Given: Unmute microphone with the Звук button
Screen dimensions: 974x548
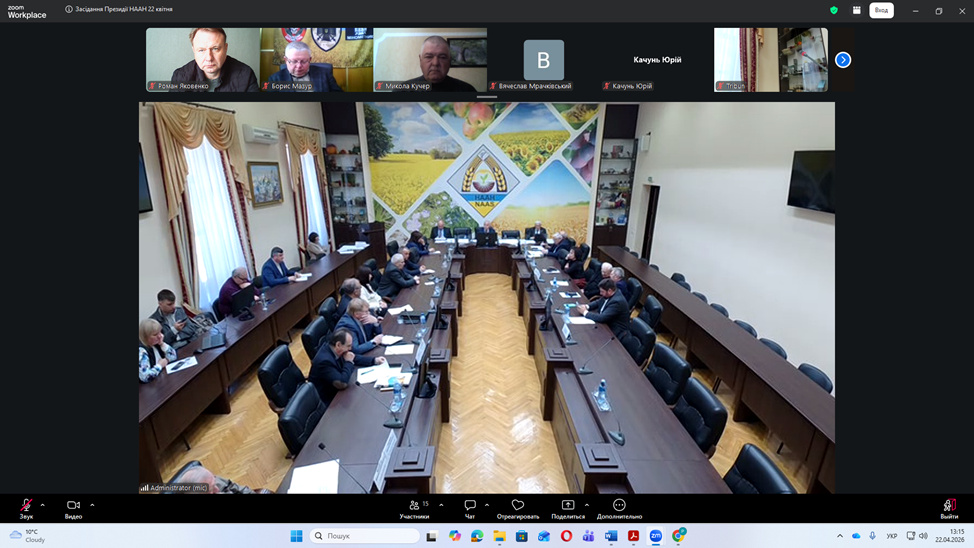Looking at the screenshot, I should click(26, 507).
